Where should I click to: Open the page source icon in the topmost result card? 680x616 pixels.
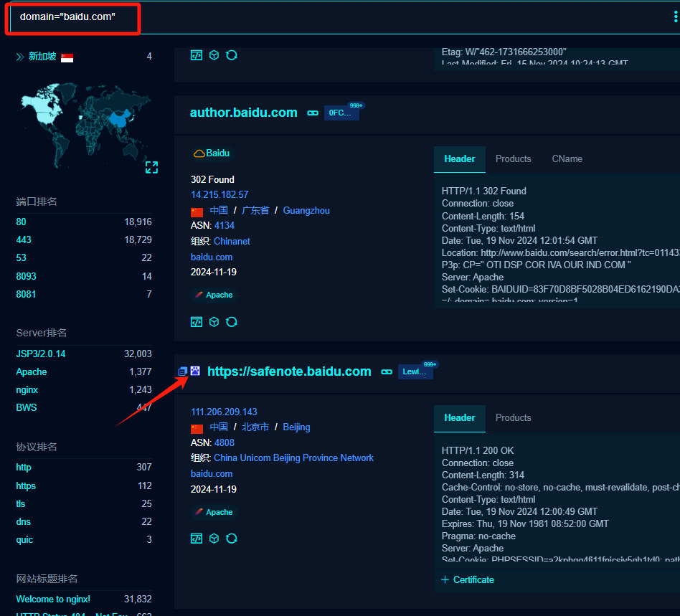click(x=197, y=55)
